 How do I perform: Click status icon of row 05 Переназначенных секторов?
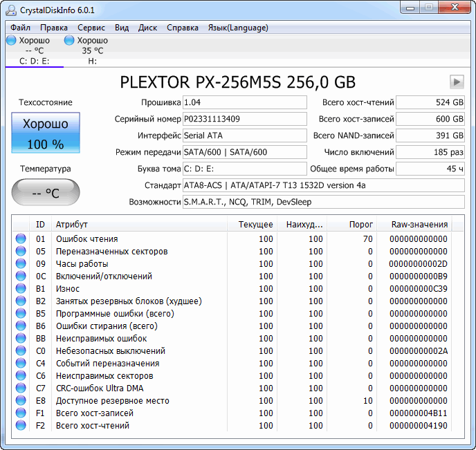point(21,251)
